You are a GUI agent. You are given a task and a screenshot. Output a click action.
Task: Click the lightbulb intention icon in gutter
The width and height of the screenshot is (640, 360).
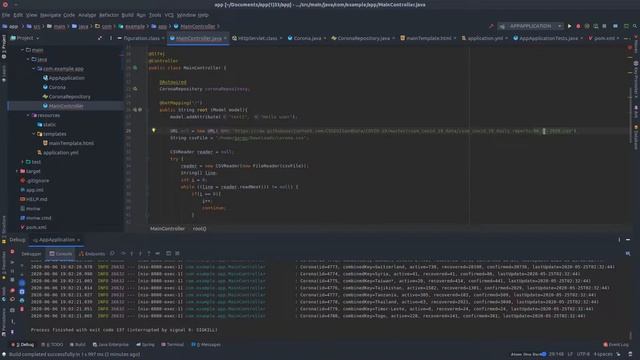154,131
